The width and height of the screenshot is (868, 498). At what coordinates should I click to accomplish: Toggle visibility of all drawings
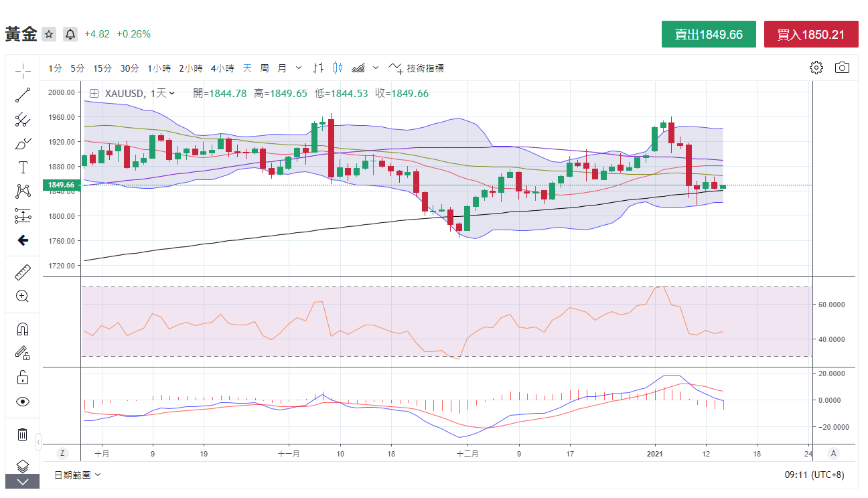coord(23,402)
